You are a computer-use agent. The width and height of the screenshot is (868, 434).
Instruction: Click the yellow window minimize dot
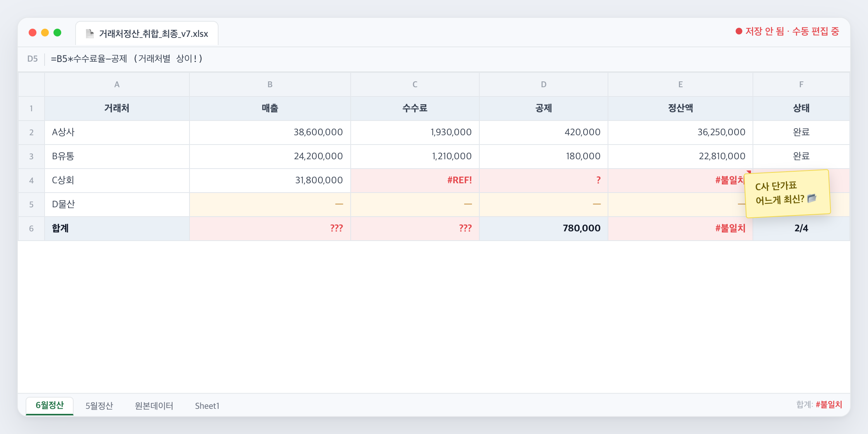point(45,33)
